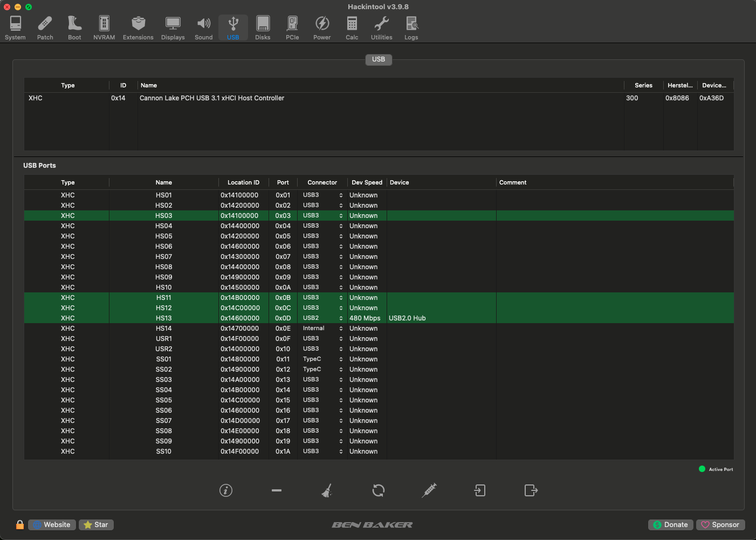
Task: Click port number 0x1A
Action: click(x=283, y=452)
